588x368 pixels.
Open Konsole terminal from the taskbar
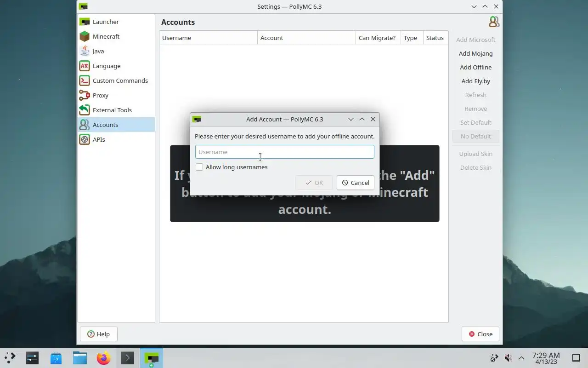[x=128, y=358]
